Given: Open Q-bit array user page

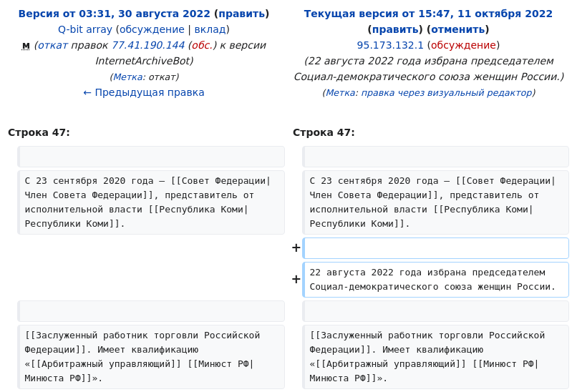Looking at the screenshot, I should 85,29.
